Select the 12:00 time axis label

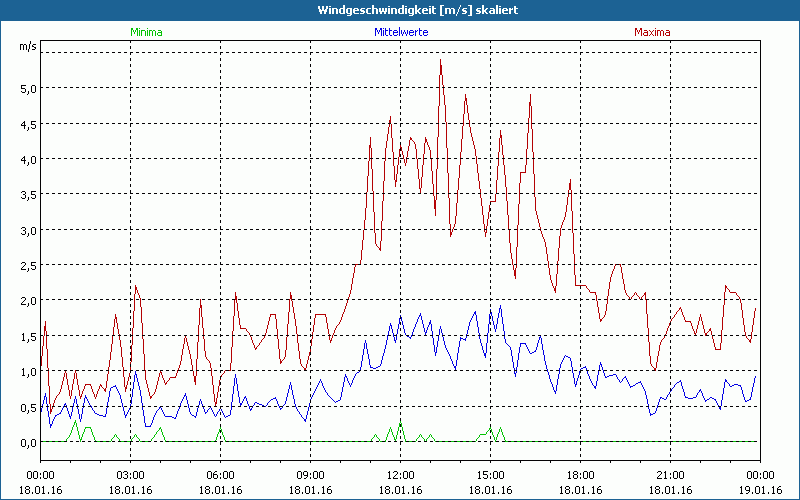point(400,475)
